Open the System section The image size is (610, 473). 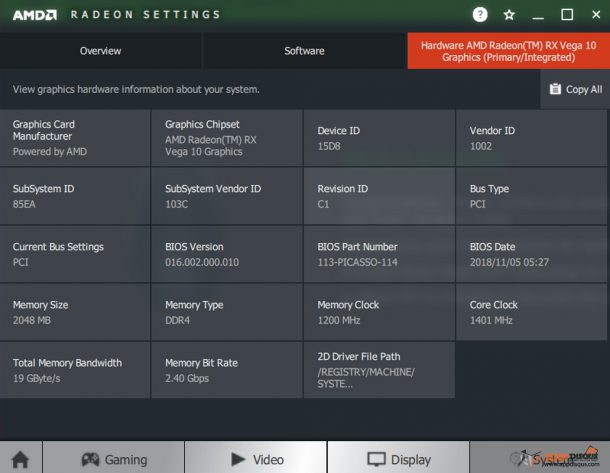tap(540, 459)
